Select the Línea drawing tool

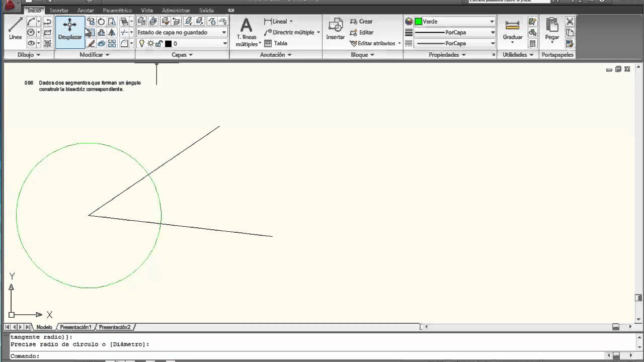point(15,29)
